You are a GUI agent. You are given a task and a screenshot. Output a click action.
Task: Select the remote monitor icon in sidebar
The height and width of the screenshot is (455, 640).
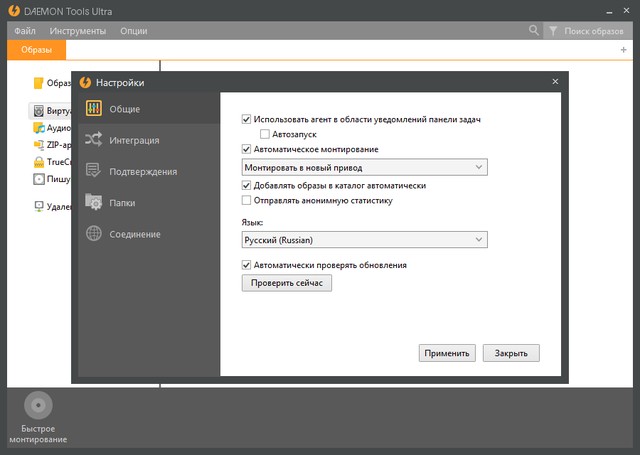[x=39, y=206]
